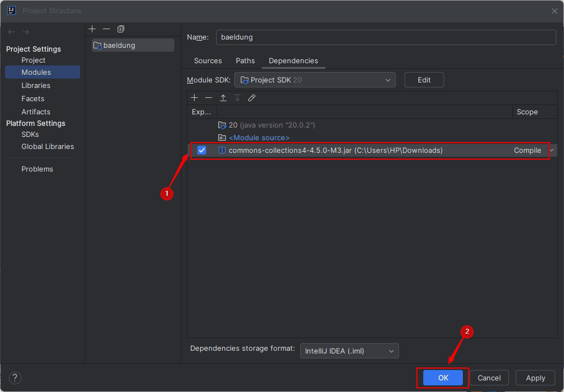Click the module Name input field
Viewport: 564px width, 392px height.
tap(386, 37)
